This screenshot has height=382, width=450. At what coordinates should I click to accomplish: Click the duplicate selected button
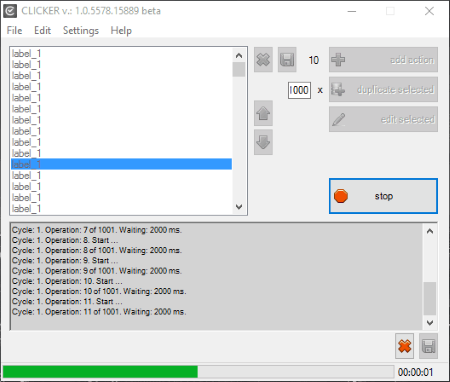pyautogui.click(x=383, y=89)
